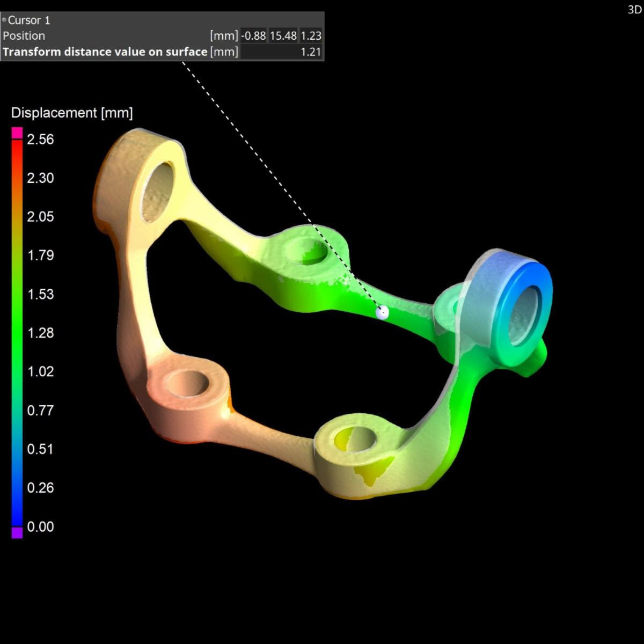Image resolution: width=644 pixels, height=644 pixels.
Task: Click the 0.00 minimum legend value
Action: tap(40, 526)
